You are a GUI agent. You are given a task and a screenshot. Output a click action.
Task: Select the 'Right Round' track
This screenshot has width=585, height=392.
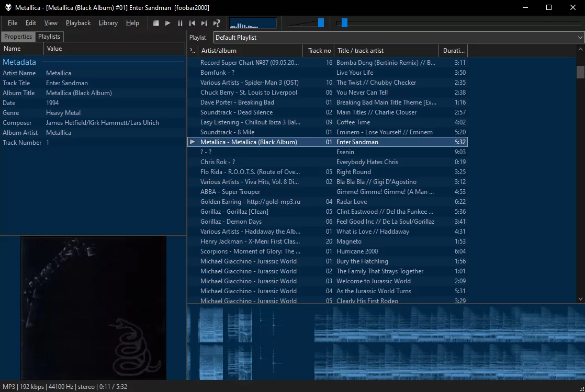coord(328,172)
